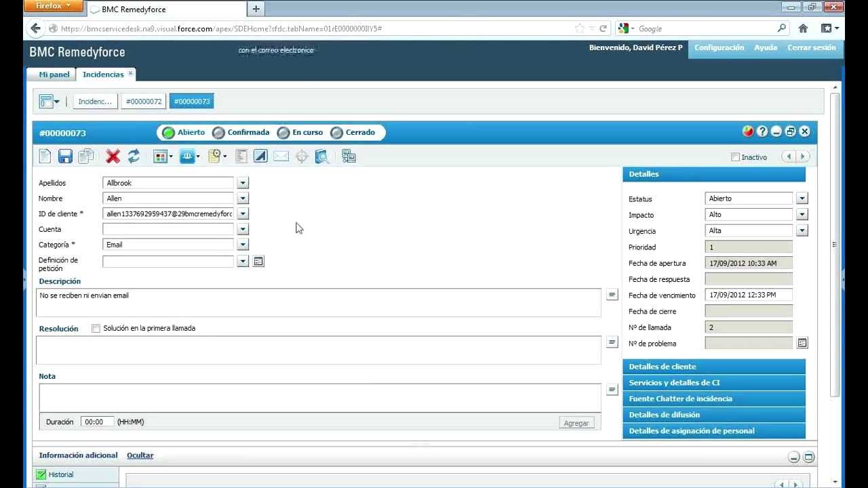Tick the Inactivo checkbox

pos(735,157)
